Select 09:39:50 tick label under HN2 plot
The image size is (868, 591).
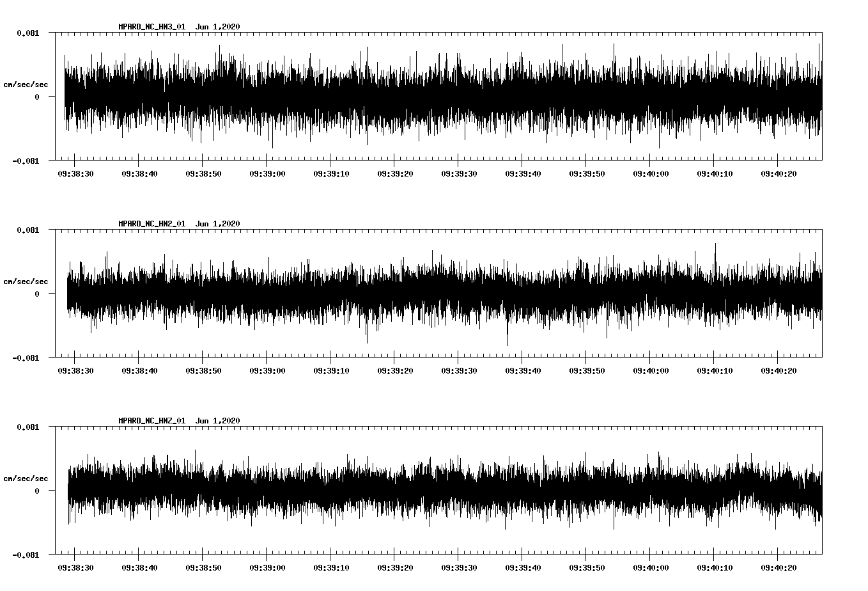click(x=587, y=370)
